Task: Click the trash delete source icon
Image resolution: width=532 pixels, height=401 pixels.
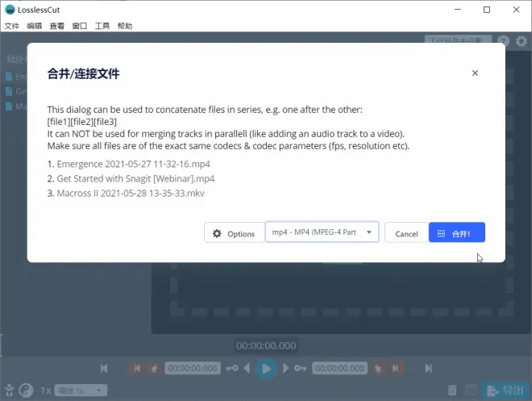Action: [x=452, y=391]
